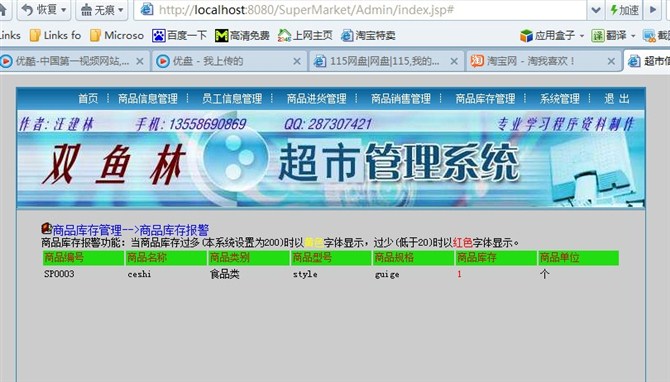Open the 上网主页 bookmark
The height and width of the screenshot is (382, 670).
click(x=305, y=35)
